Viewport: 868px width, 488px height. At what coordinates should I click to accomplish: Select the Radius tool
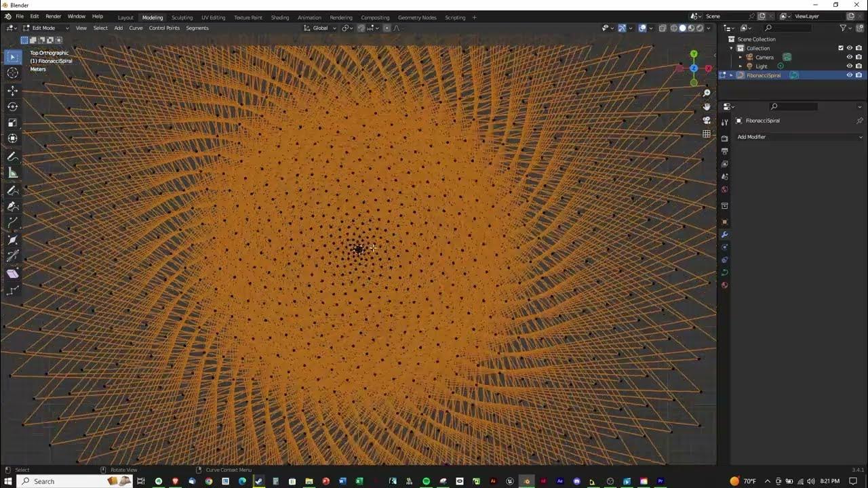pos(13,240)
